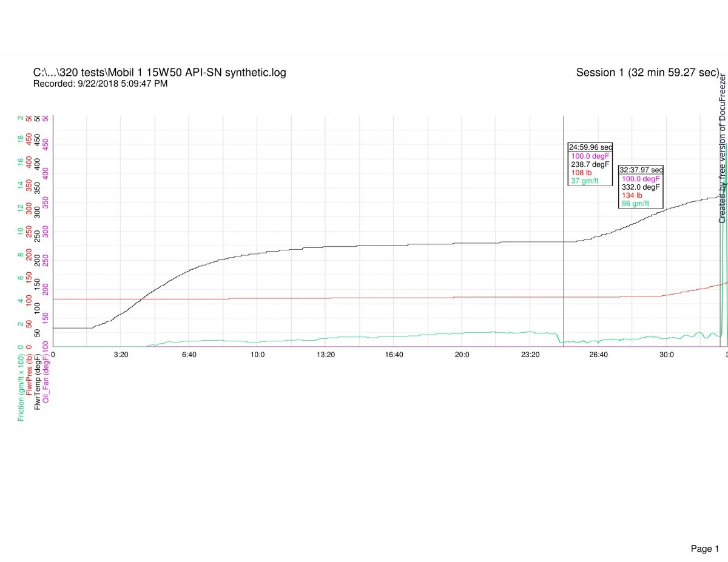Click the Recorded 9/22/2018 timestamp text
This screenshot has width=728, height=562.
(x=100, y=84)
